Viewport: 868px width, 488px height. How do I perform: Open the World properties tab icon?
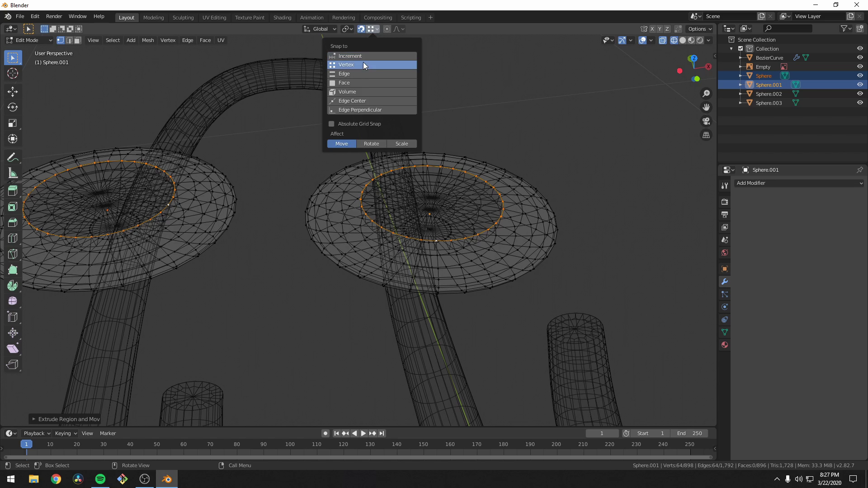click(x=725, y=253)
